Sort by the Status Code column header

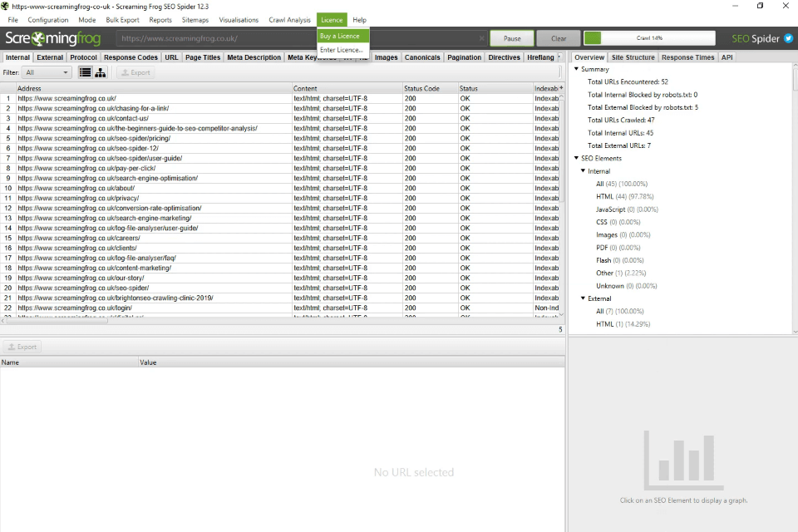431,88
